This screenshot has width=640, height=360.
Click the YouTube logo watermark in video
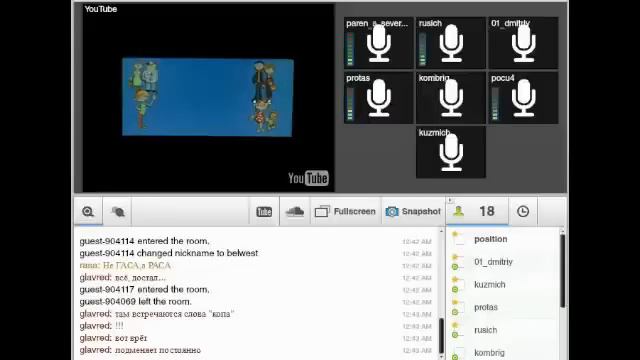308,178
